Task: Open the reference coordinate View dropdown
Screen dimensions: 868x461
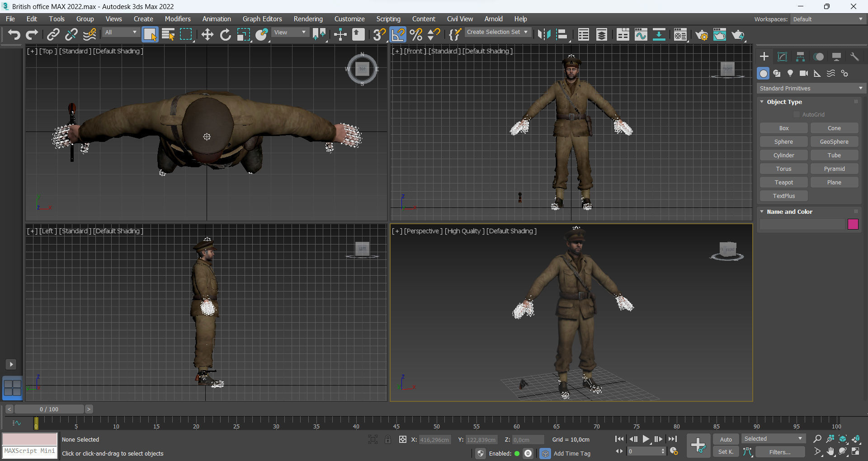Action: (290, 33)
